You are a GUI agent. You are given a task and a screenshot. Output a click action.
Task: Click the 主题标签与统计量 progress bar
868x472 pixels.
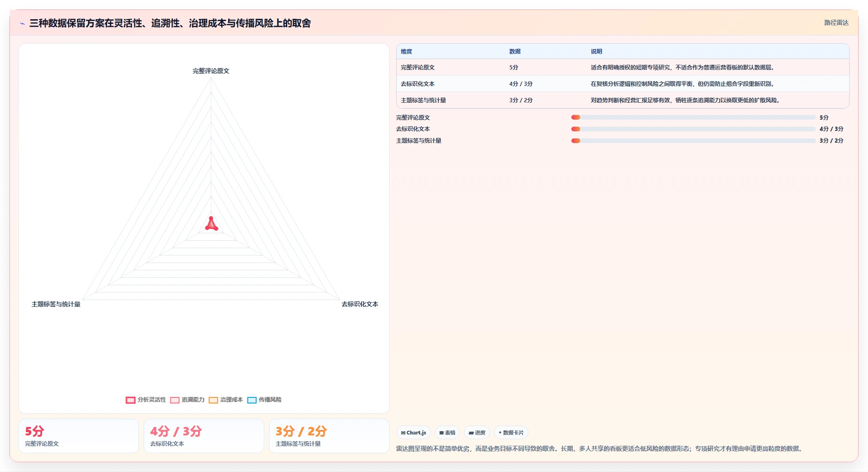point(693,141)
